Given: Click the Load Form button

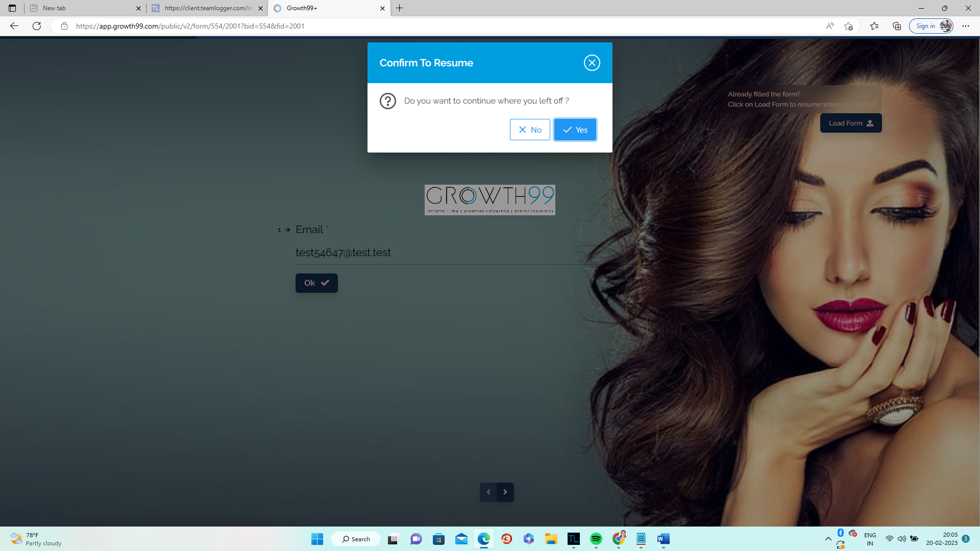Looking at the screenshot, I should 850,123.
